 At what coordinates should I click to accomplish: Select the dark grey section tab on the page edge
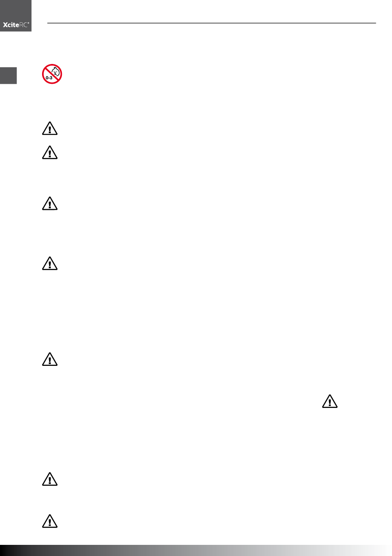(x=8, y=75)
